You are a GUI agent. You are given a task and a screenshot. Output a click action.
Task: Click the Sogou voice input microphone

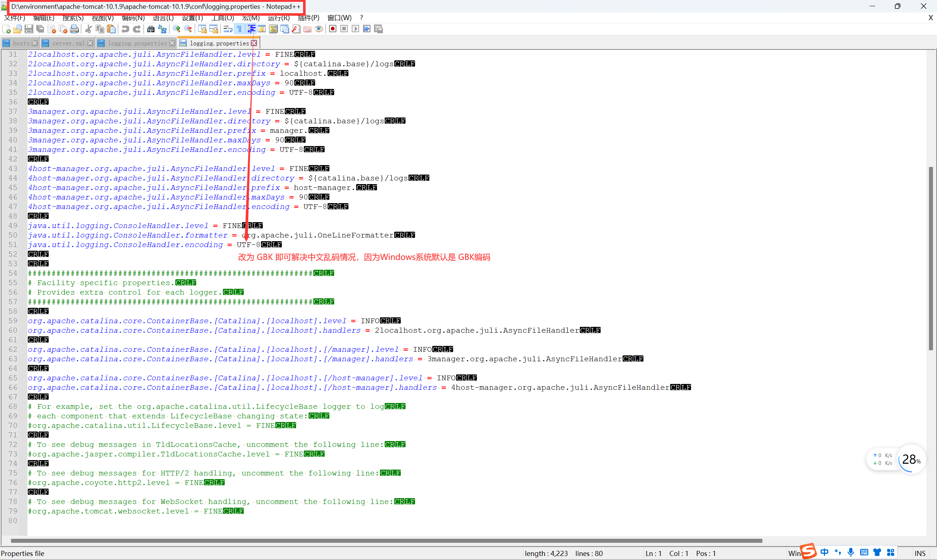[851, 552]
